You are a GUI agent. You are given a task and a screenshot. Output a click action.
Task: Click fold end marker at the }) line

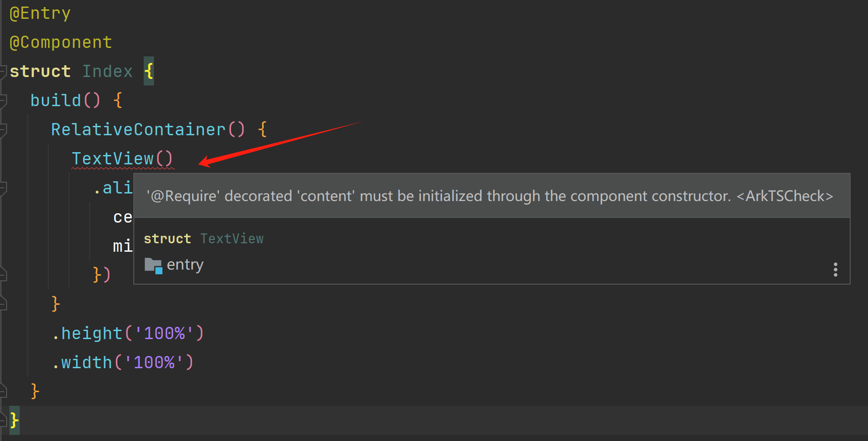3,274
